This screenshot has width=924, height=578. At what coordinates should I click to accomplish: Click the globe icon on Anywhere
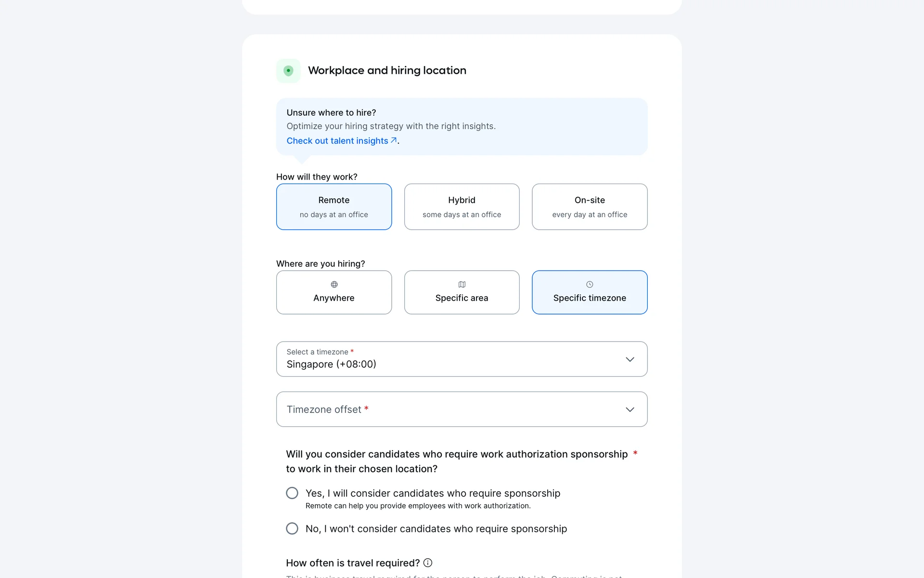(334, 284)
